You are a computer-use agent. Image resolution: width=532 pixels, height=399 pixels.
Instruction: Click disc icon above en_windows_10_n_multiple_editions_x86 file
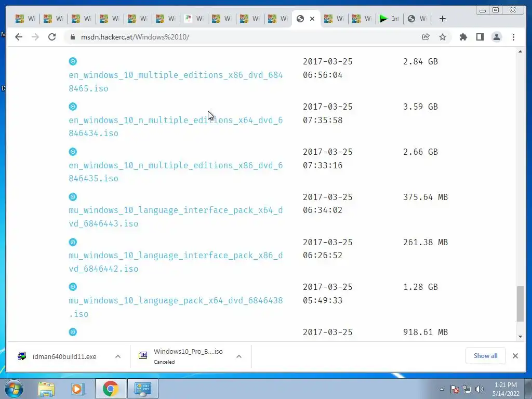[x=73, y=152]
